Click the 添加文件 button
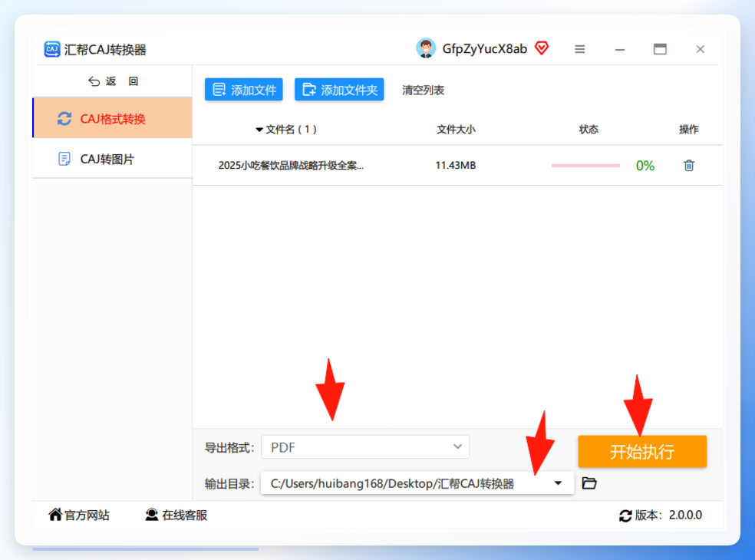The height and width of the screenshot is (560, 755). tap(244, 90)
